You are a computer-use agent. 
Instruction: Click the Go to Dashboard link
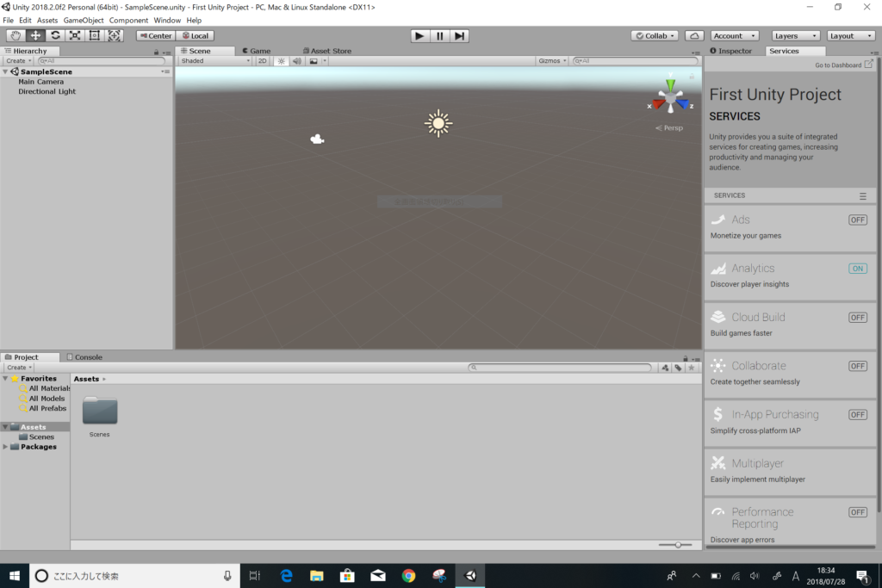(838, 65)
